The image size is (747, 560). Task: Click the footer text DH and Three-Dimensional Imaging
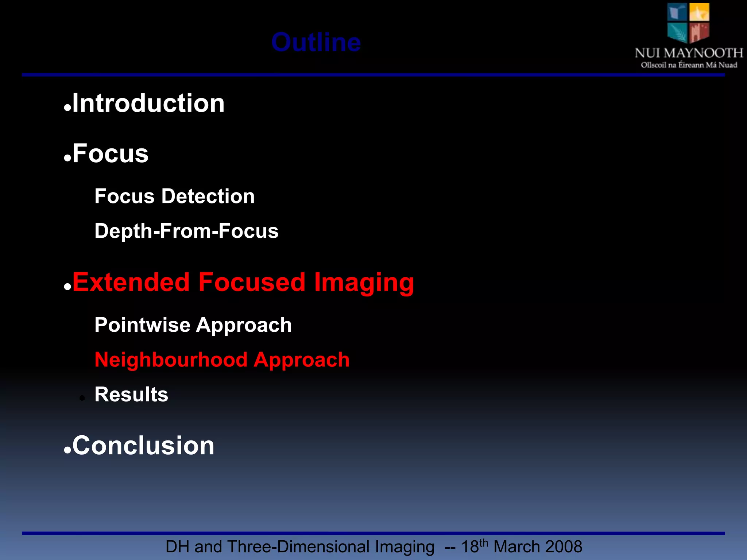300,547
